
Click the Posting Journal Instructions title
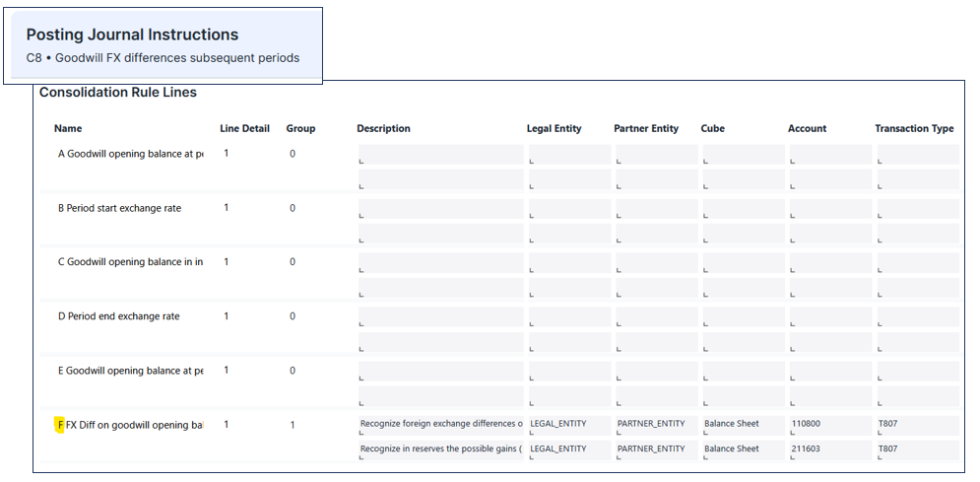click(132, 35)
